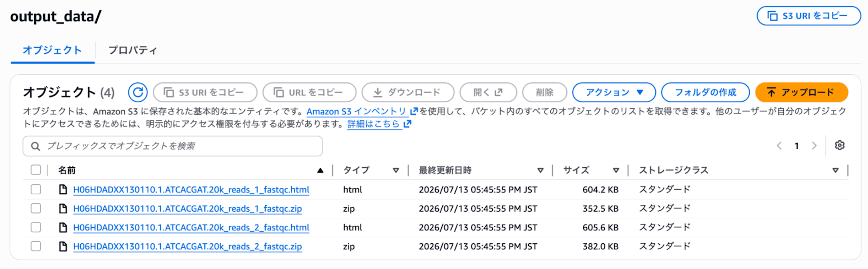This screenshot has width=868, height=269.
Task: Click the アップロード button
Action: pos(802,92)
